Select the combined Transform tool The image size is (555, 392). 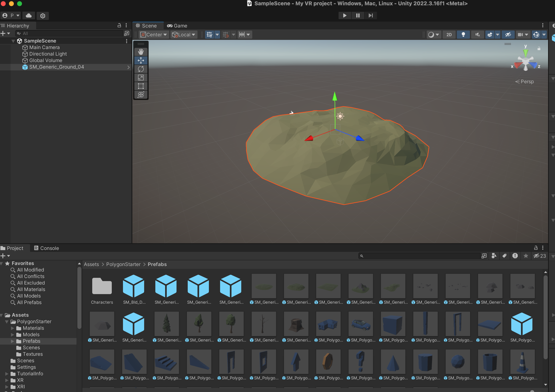click(x=141, y=95)
